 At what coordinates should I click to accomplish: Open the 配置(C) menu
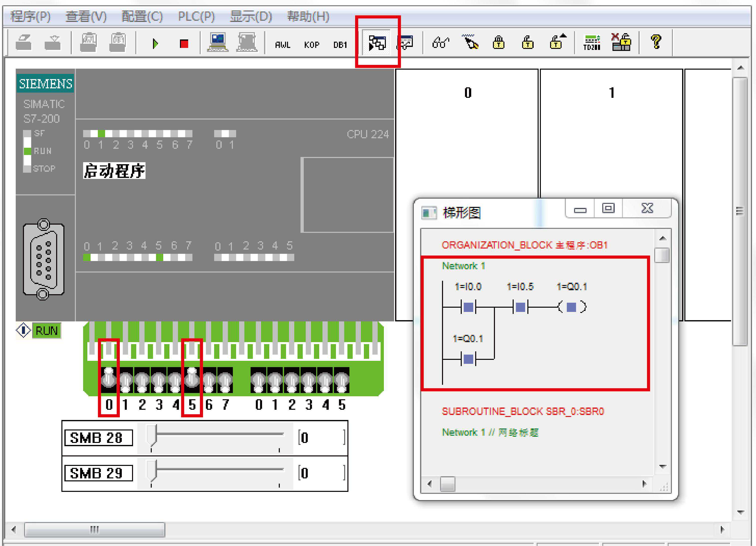(142, 16)
